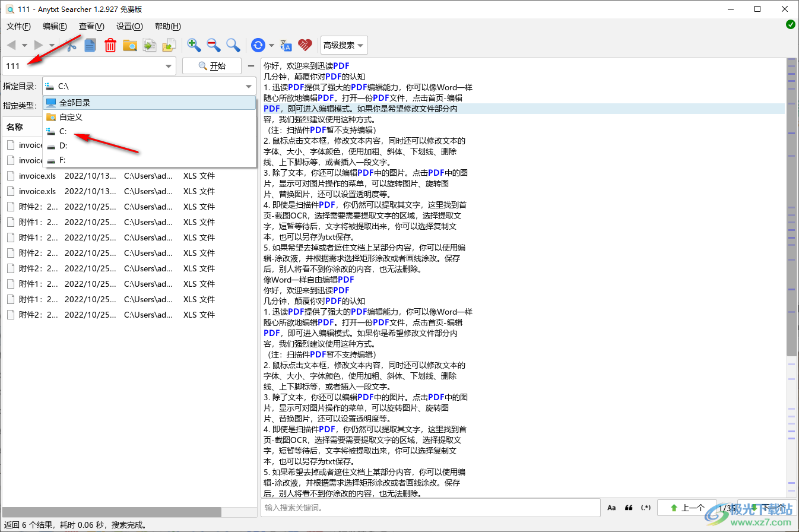Click the move-to folder arrow icon

point(169,45)
